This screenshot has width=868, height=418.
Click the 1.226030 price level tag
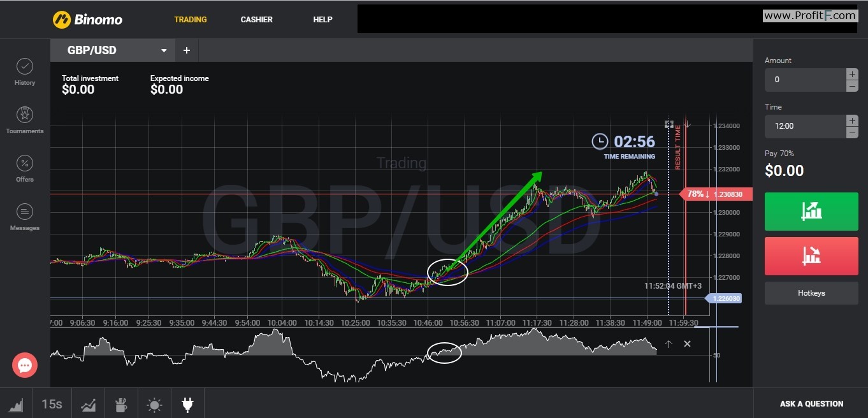tap(724, 298)
